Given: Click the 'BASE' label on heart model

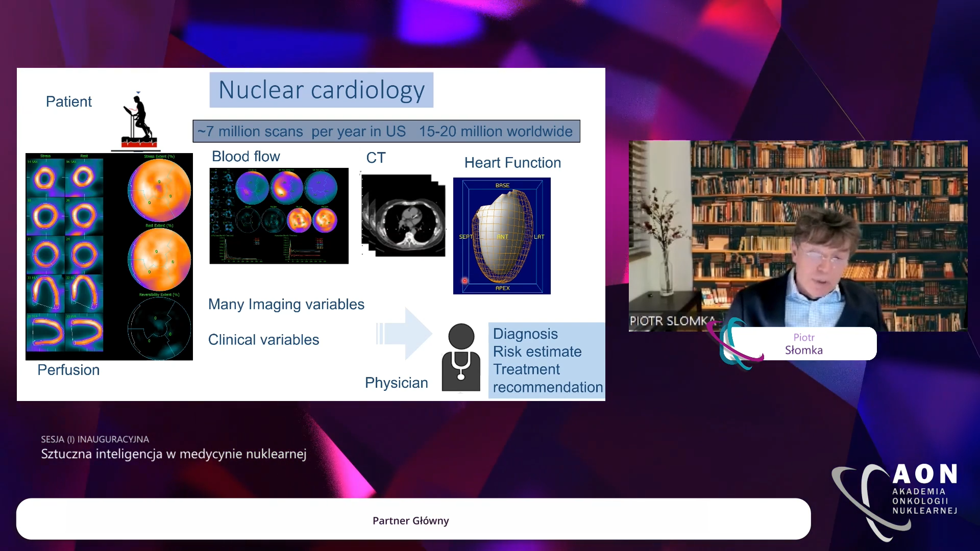Looking at the screenshot, I should 502,185.
